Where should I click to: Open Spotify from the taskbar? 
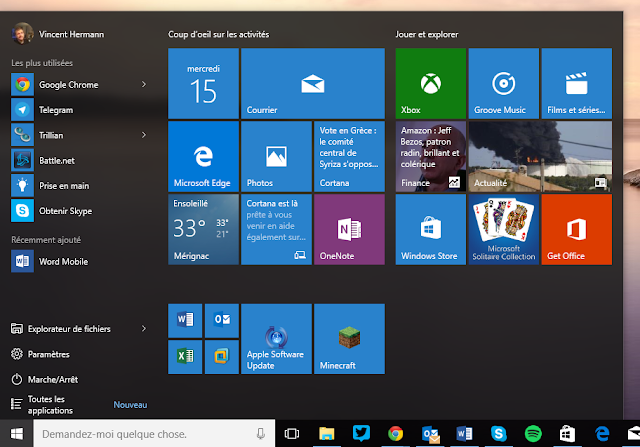533,434
